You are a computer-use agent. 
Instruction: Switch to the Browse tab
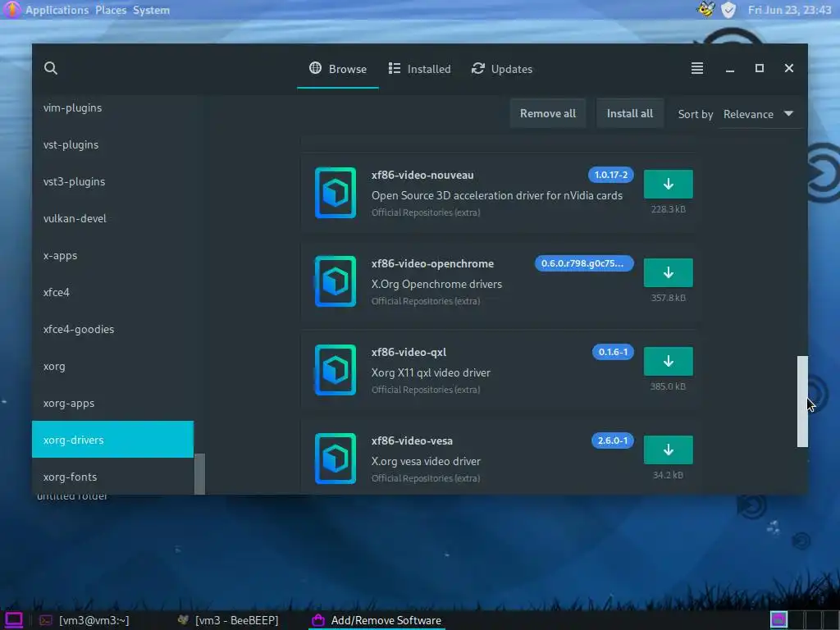(x=338, y=69)
